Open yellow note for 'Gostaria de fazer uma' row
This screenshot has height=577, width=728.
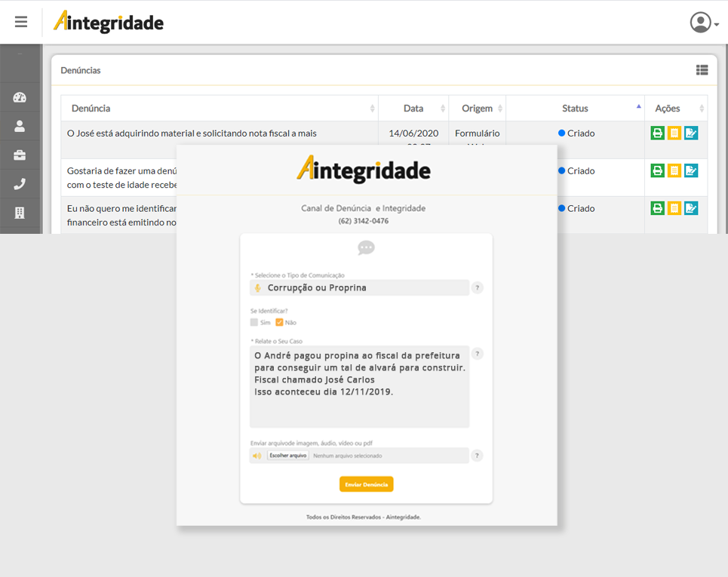674,170
